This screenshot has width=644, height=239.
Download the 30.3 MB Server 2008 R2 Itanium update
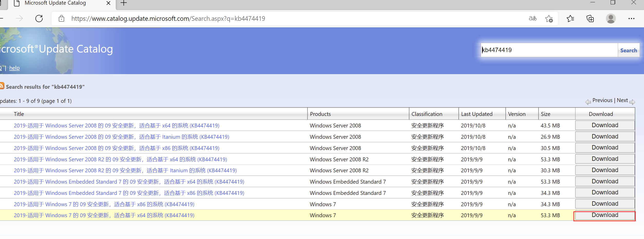tap(605, 170)
